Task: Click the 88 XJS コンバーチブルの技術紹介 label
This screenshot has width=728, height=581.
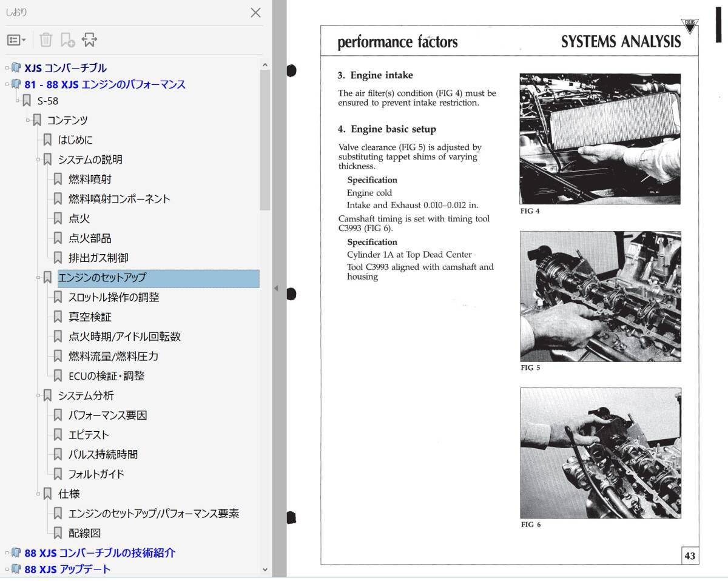Action: 100,553
